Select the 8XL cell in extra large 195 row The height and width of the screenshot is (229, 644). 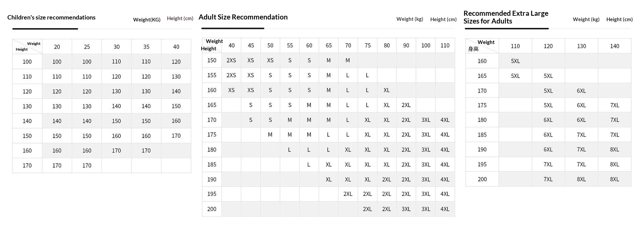tap(614, 165)
